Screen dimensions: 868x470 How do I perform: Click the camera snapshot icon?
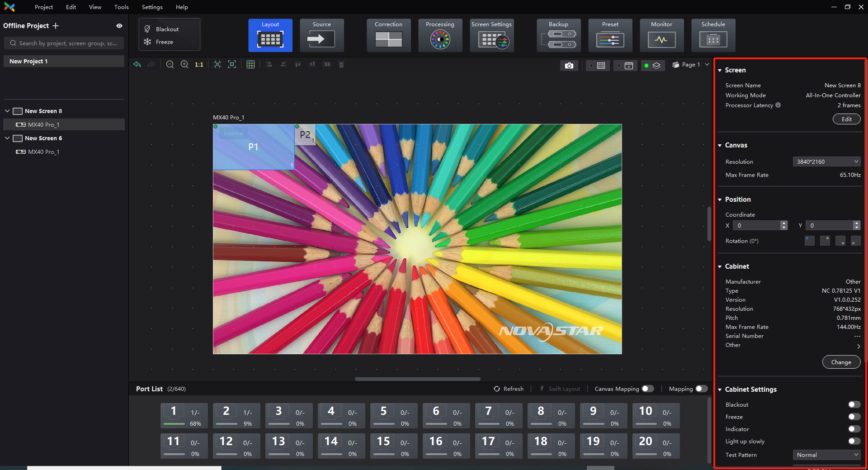[569, 66]
